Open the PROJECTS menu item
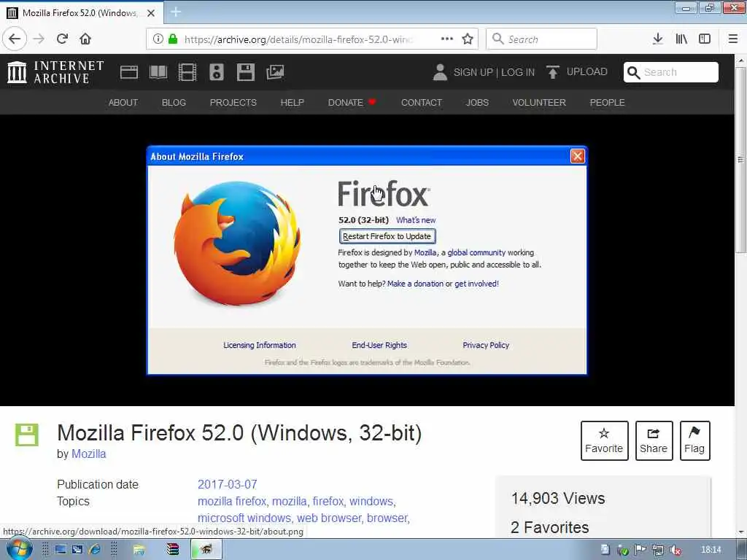 point(233,102)
